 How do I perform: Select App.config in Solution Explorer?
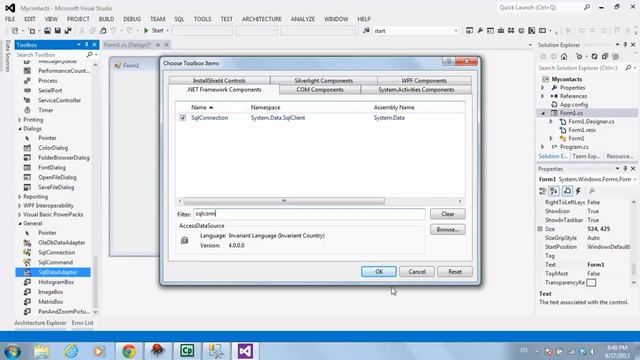click(x=574, y=104)
